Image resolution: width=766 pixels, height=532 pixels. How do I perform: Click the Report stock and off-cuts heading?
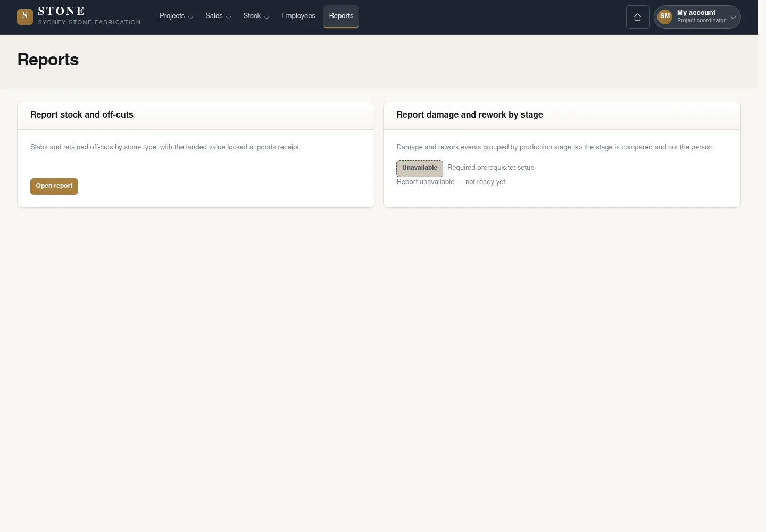click(82, 115)
